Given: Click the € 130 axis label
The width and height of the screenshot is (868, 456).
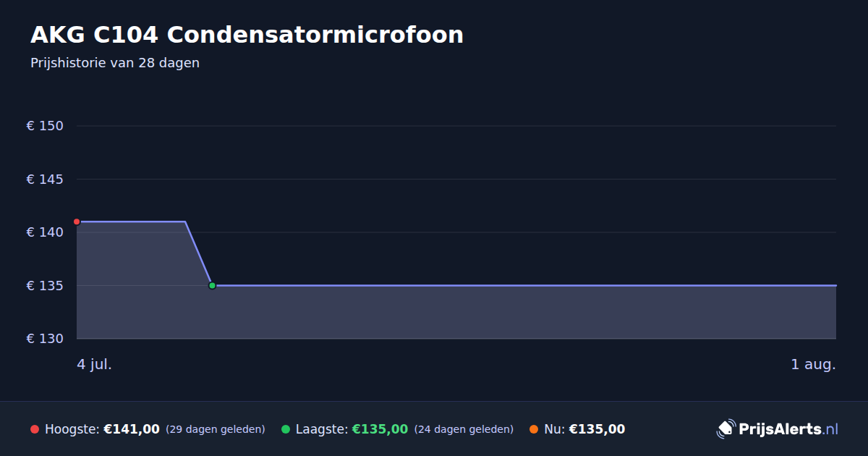Looking at the screenshot, I should pyautogui.click(x=45, y=339).
